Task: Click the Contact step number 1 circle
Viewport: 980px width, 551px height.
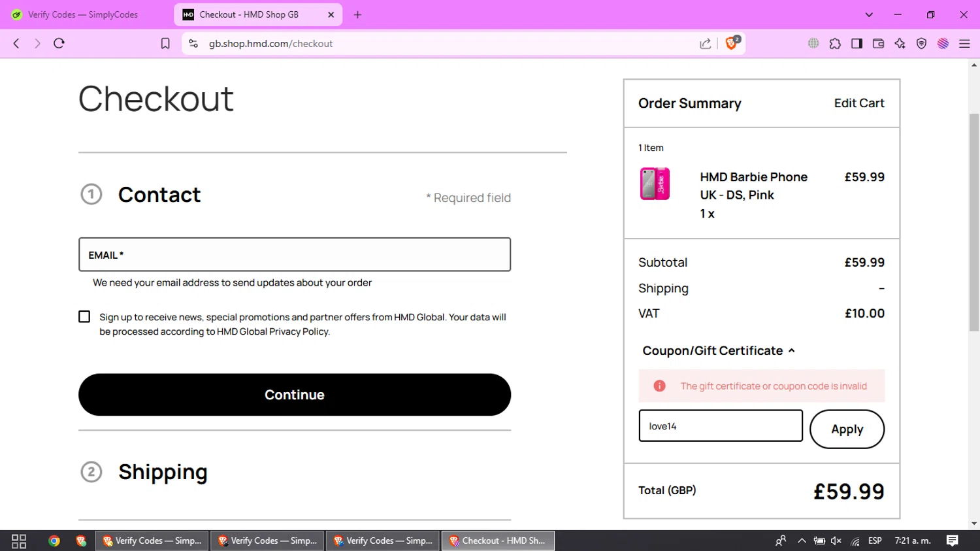Action: pos(91,194)
